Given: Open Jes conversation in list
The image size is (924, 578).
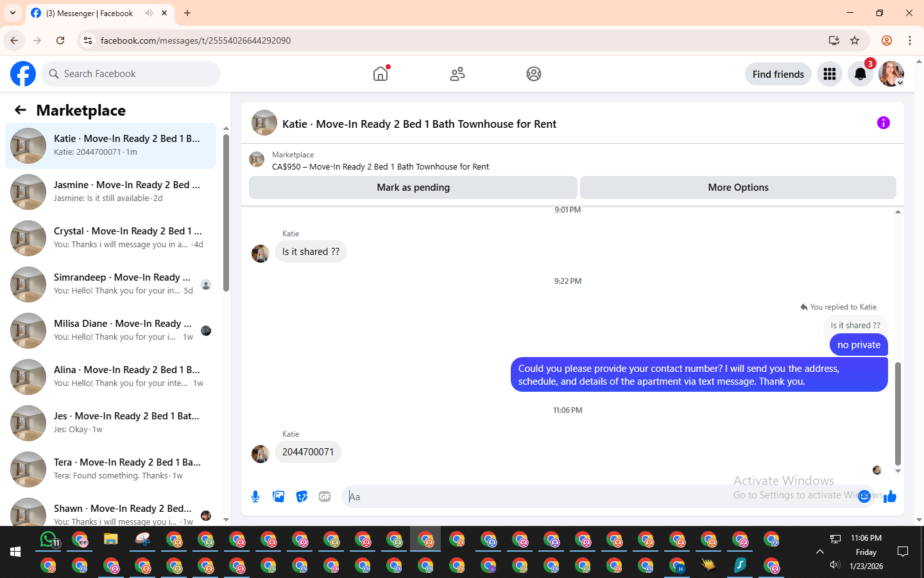Looking at the screenshot, I should tap(110, 423).
